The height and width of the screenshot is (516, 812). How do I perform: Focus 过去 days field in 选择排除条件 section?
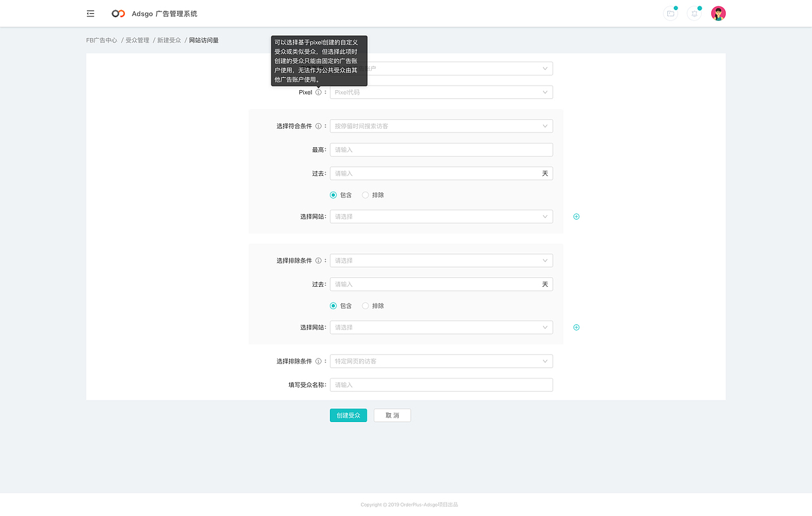[x=442, y=284]
